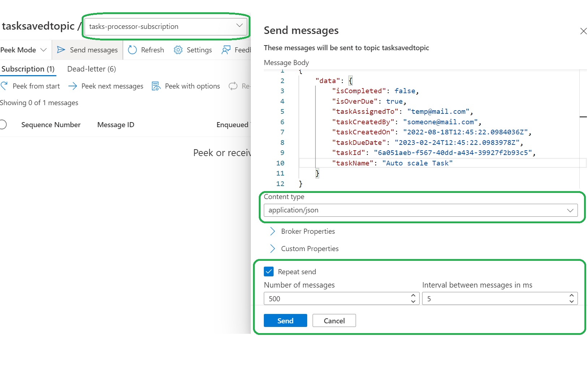Switch to the Dead-letter (6) tab
The image size is (588, 375).
point(91,69)
